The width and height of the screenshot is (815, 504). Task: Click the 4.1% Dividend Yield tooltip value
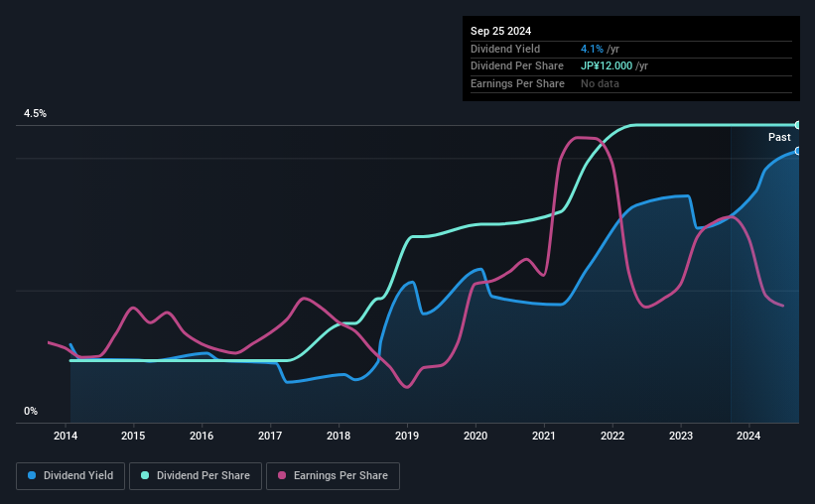(592, 49)
